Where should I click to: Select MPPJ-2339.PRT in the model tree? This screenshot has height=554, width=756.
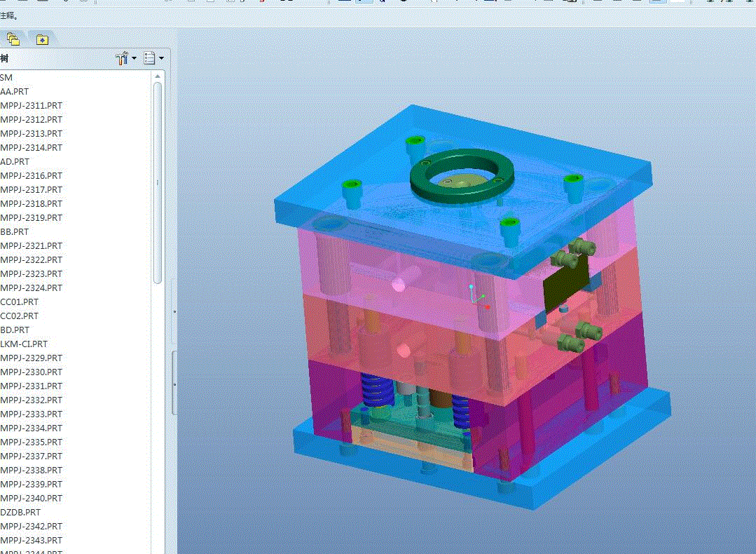pos(32,484)
